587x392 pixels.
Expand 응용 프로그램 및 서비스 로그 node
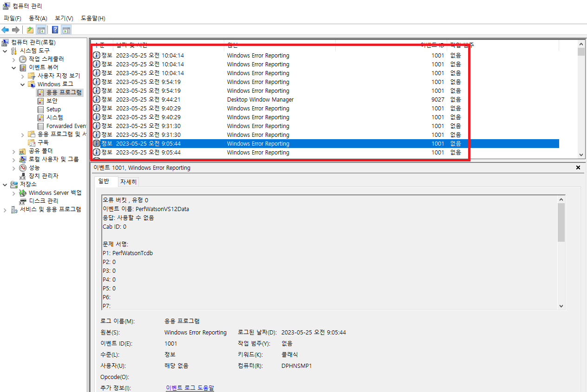click(x=23, y=134)
